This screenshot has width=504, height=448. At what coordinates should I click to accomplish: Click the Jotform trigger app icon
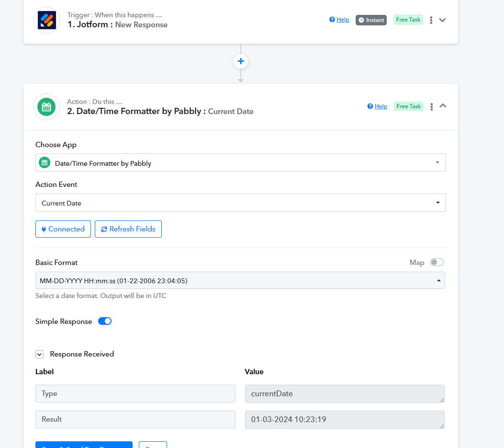(47, 20)
